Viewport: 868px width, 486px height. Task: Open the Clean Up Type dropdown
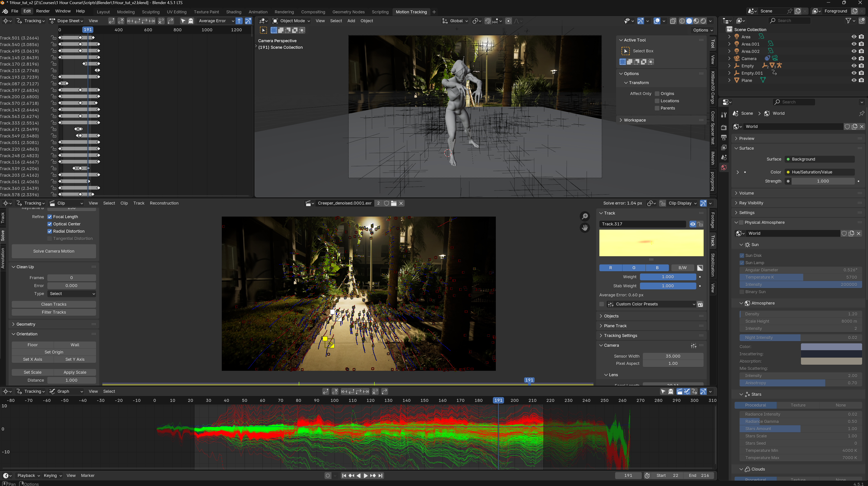[72, 293]
